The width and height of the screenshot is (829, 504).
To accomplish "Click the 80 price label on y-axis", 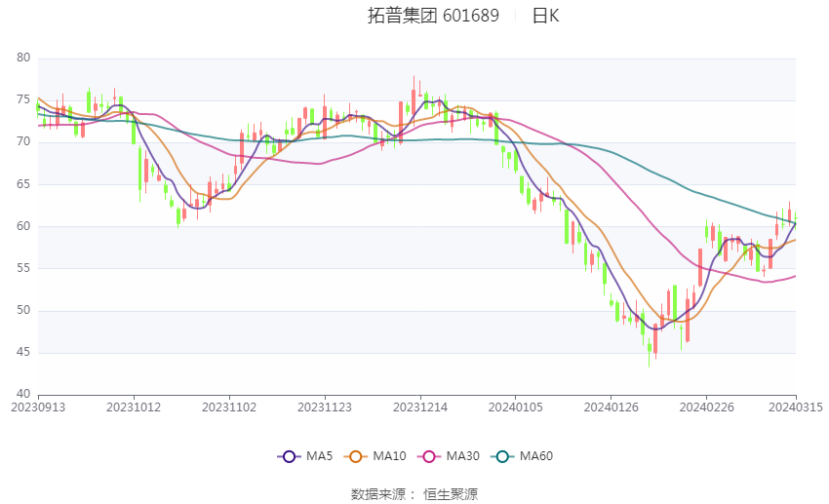I will 23,58.
